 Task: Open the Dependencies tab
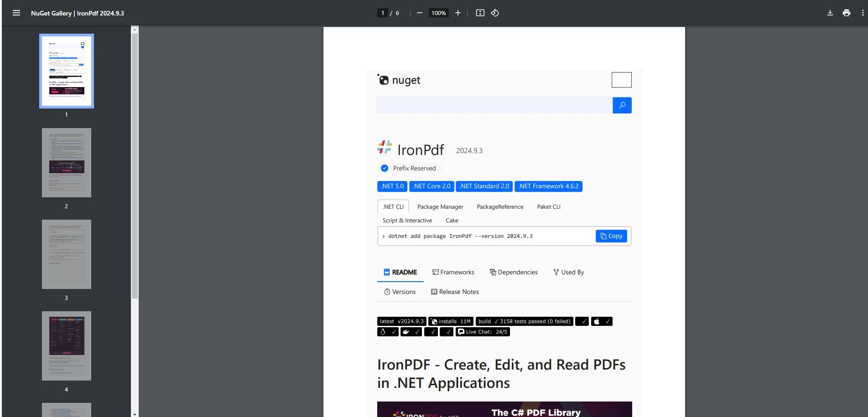coord(514,272)
